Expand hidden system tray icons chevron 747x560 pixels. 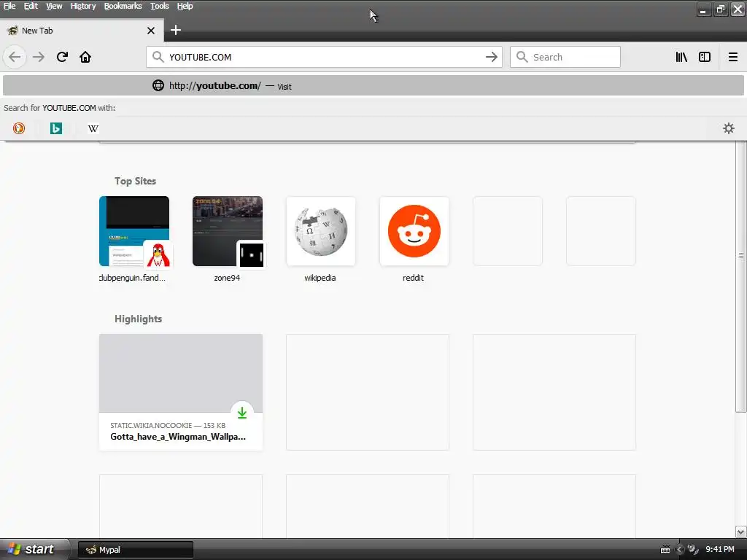pos(680,550)
